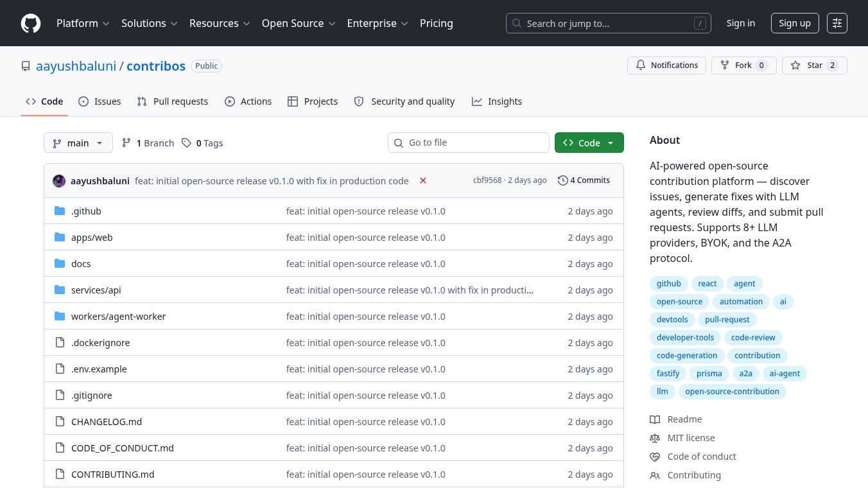View the 4 Commits history
Screen dimensions: 868x488
(x=584, y=180)
